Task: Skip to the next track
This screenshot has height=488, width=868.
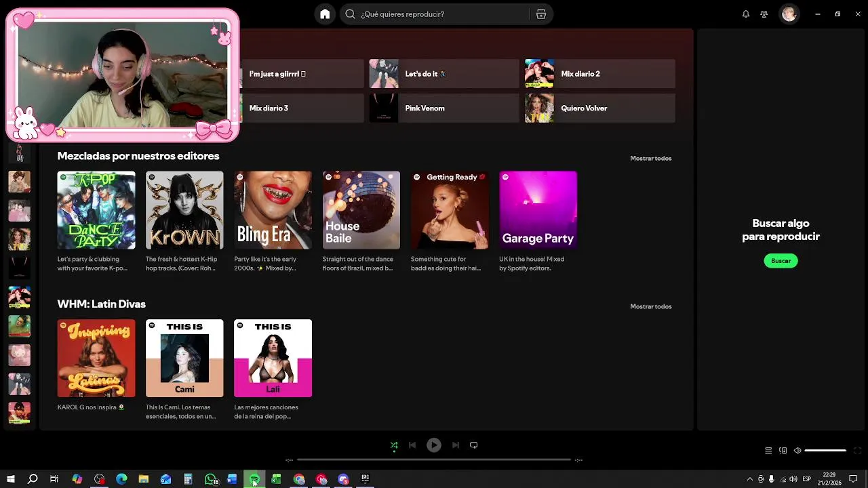Action: tap(456, 445)
